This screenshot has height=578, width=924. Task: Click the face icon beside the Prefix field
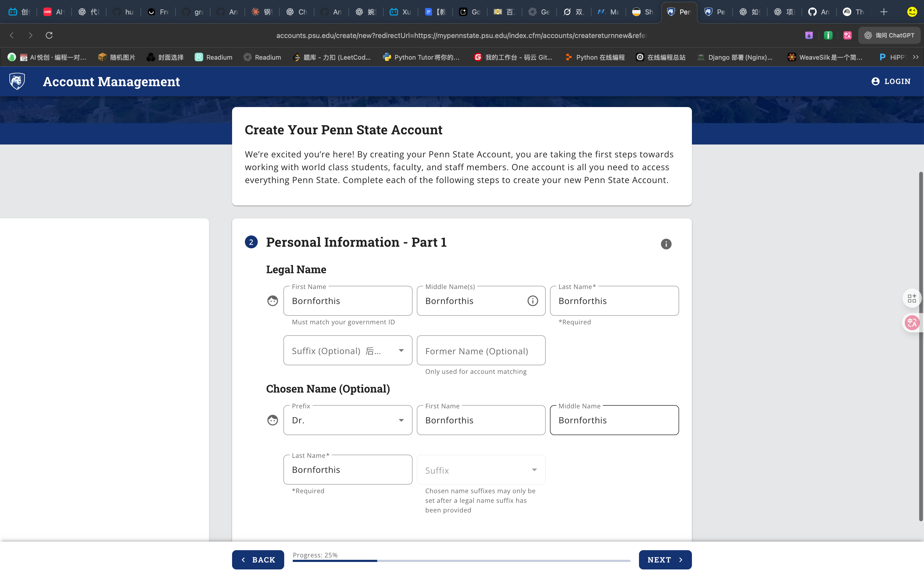coord(273,420)
